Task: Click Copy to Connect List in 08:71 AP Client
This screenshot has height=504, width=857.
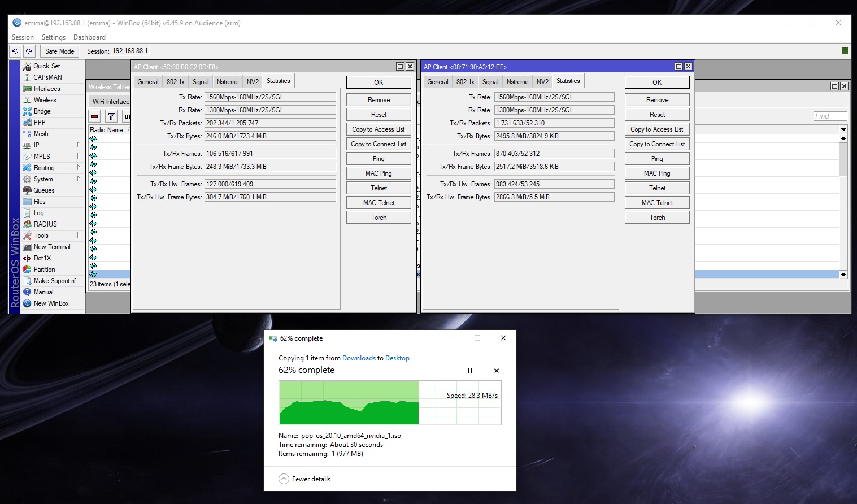Action: (x=657, y=144)
